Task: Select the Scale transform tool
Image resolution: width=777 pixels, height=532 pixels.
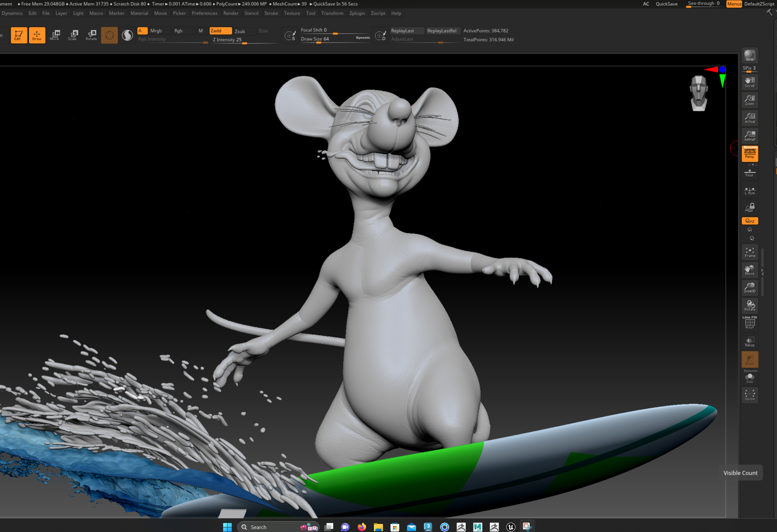Action: (x=73, y=35)
